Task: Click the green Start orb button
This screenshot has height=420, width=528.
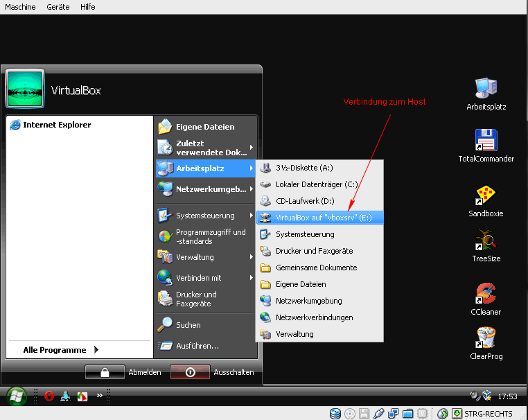Action: (17, 396)
